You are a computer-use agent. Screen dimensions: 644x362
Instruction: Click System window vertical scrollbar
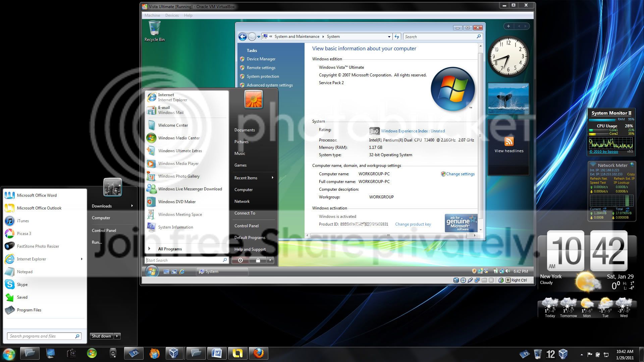(x=480, y=135)
